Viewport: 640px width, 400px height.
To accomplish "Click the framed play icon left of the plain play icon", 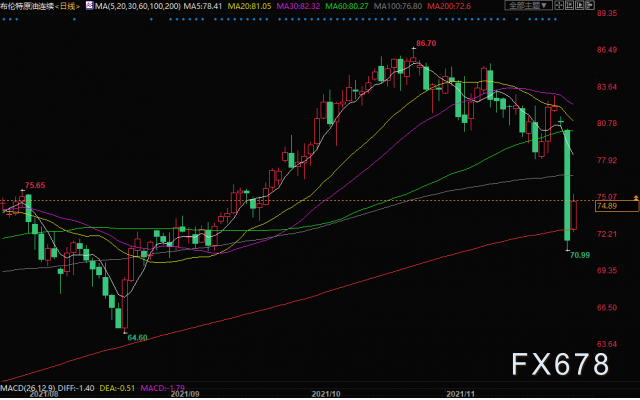I will coord(569,5).
